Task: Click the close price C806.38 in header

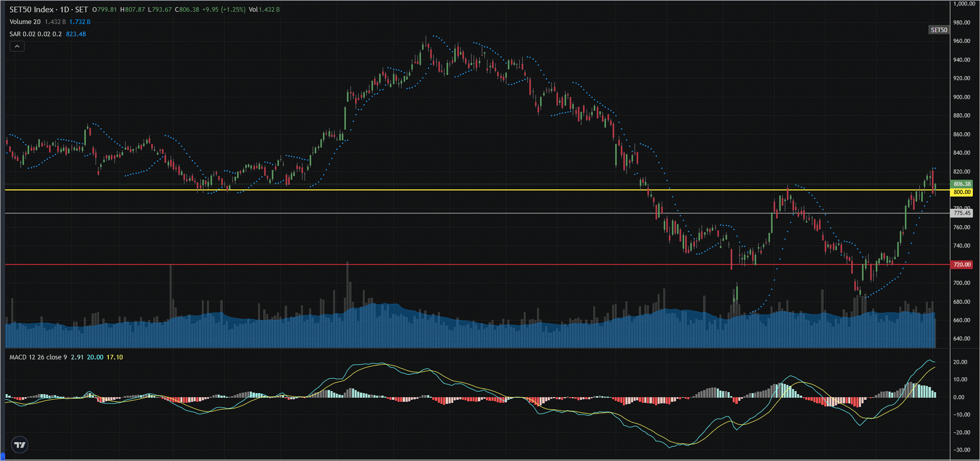Action: click(x=187, y=10)
